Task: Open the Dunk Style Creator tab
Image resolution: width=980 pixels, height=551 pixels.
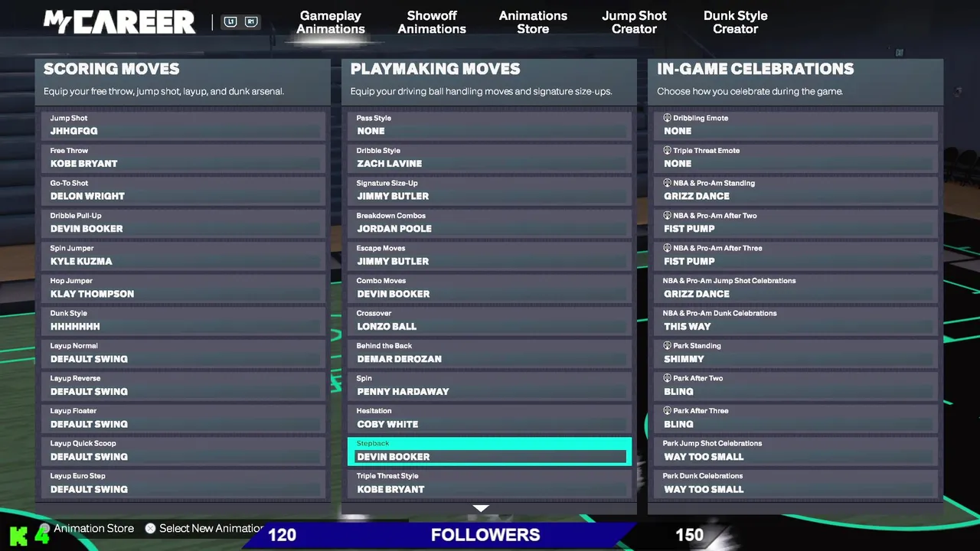Action: (x=735, y=22)
